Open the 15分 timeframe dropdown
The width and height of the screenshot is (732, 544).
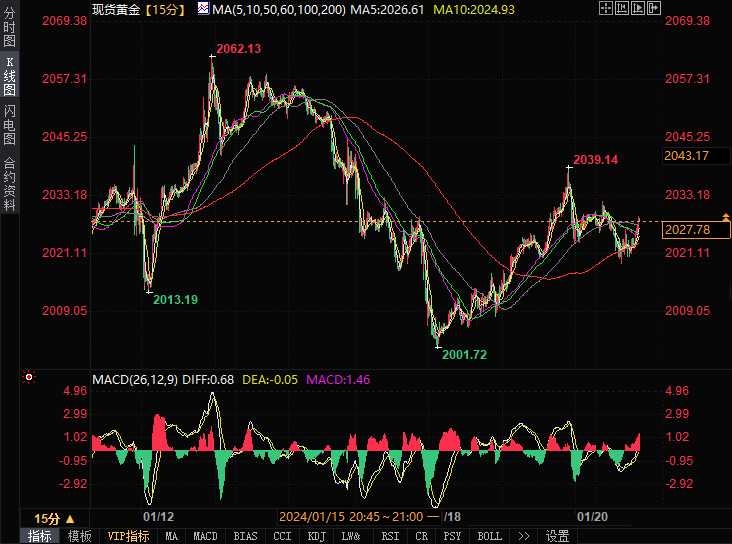pyautogui.click(x=53, y=518)
